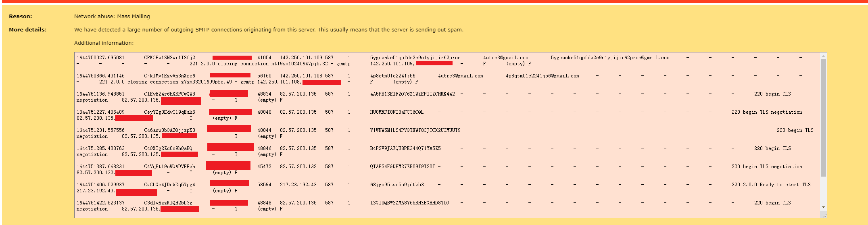868x225 pixels.
Task: Click timestamp 1644751285.403763
Action: click(x=100, y=148)
